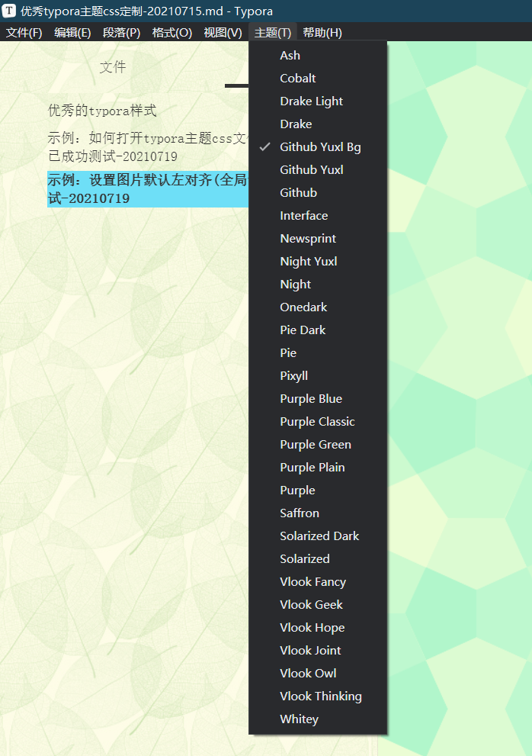Click the Typora app icon in title bar
Screen dimensions: 532x756
click(x=9, y=11)
